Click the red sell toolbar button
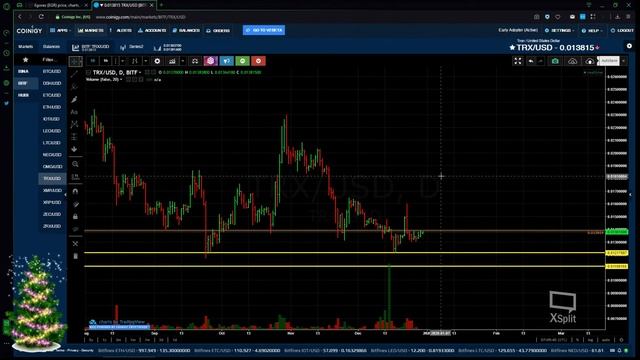The width and height of the screenshot is (640, 360). 258,61
